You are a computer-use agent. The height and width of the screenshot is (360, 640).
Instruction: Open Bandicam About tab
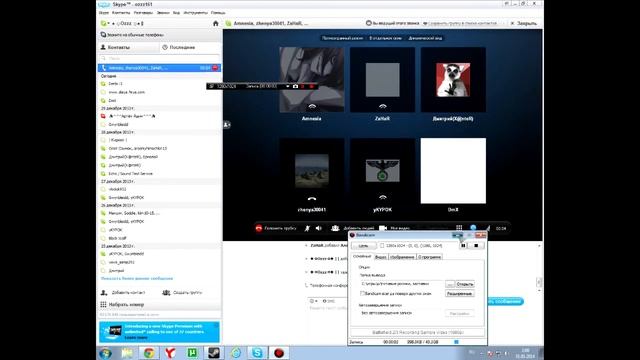point(429,257)
